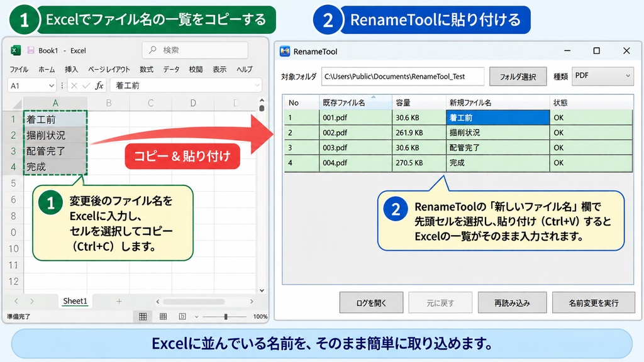Click the Excel app icon in title bar
Screen dimensions: 644x362
click(x=16, y=50)
